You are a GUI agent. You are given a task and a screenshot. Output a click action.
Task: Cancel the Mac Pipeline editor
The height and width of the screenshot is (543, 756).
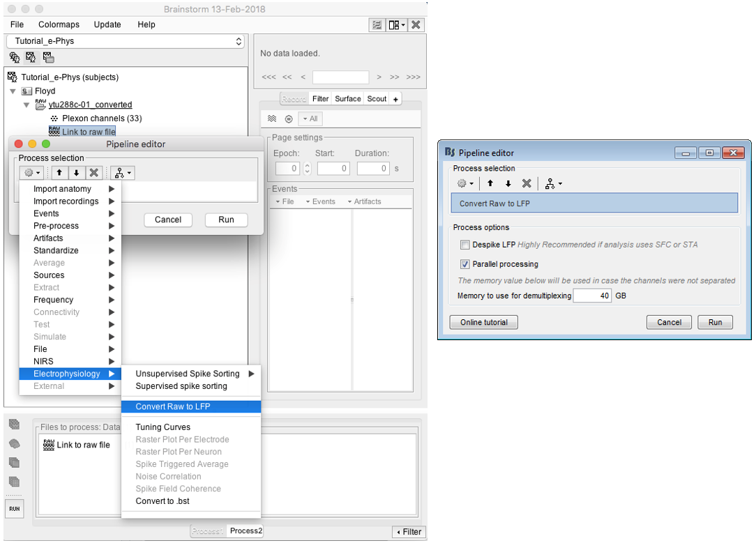[168, 220]
